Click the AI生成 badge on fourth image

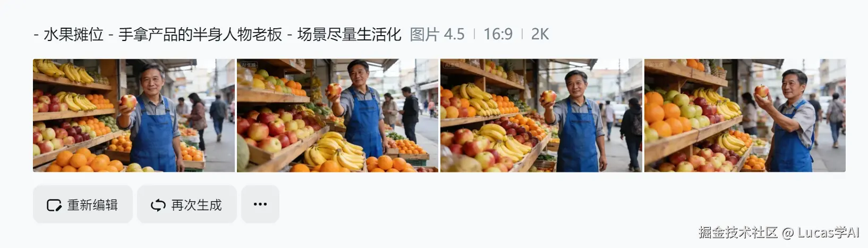pyautogui.click(x=657, y=65)
